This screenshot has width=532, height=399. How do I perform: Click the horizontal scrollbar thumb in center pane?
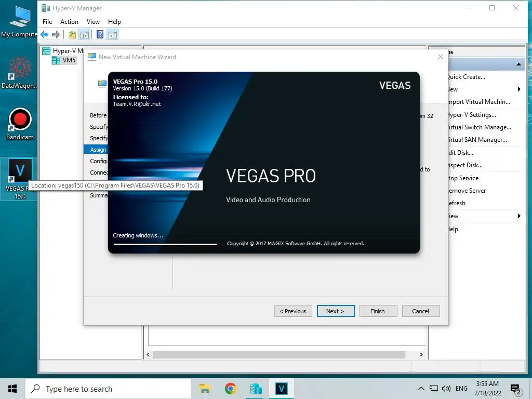pyautogui.click(x=279, y=354)
